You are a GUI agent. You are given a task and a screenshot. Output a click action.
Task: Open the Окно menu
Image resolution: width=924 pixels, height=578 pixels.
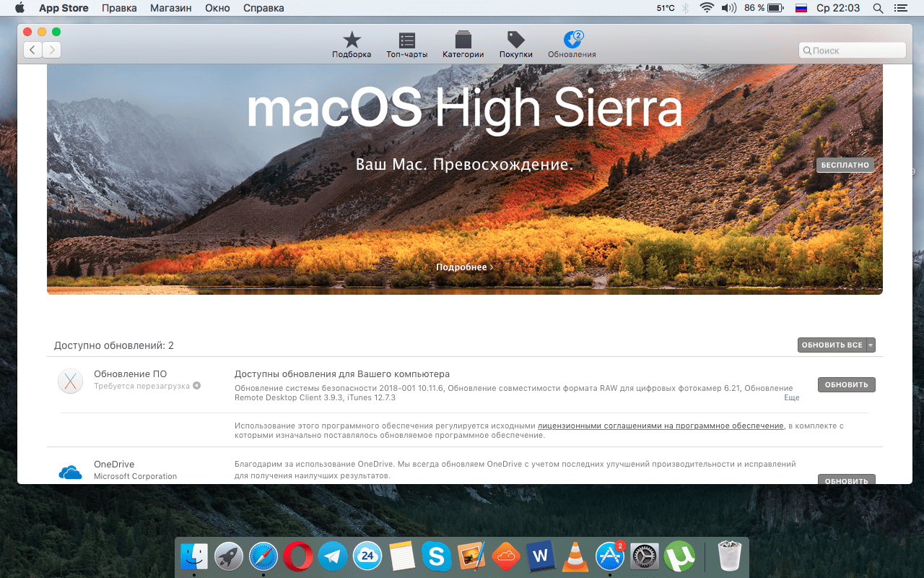[x=217, y=8]
